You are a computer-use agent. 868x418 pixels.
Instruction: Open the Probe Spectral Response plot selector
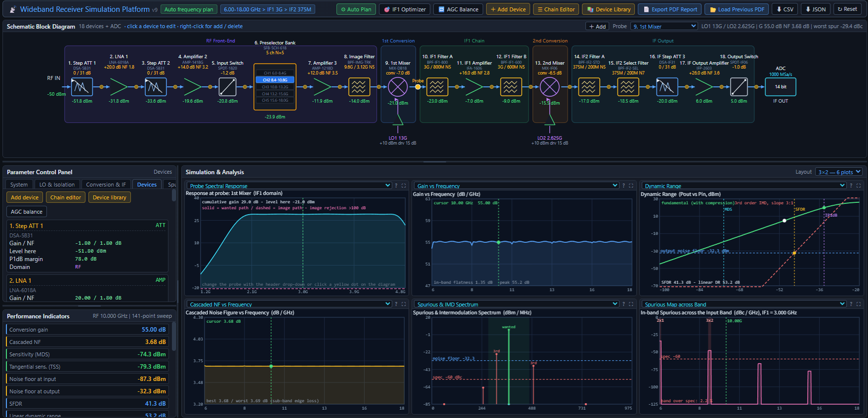pos(289,186)
